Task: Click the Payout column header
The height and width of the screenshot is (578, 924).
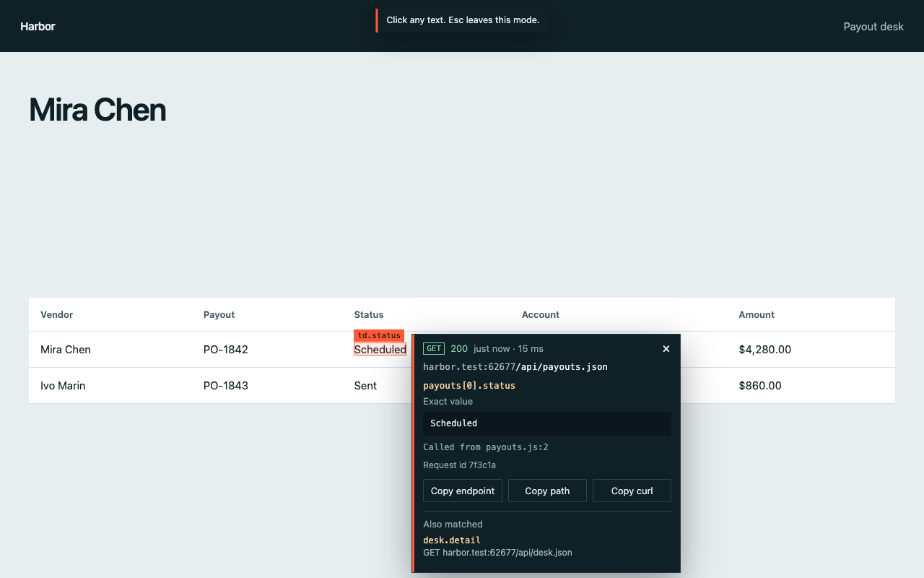Action: pyautogui.click(x=219, y=315)
